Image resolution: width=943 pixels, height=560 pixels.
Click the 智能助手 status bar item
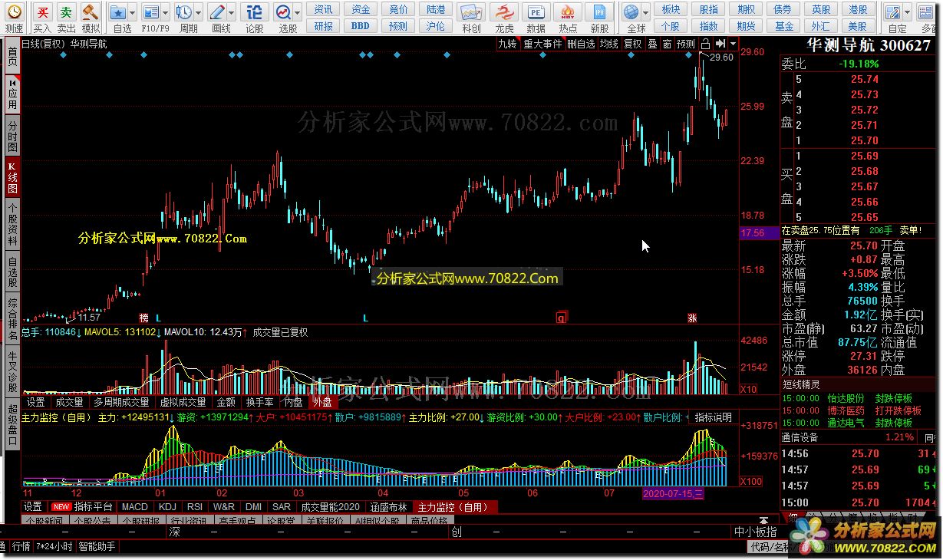[x=97, y=546]
